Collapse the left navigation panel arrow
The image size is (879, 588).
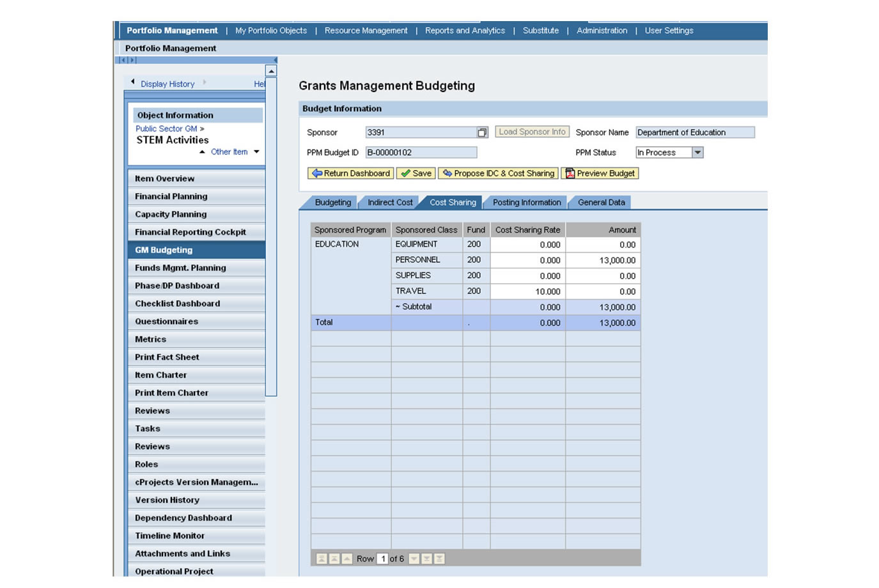point(276,60)
